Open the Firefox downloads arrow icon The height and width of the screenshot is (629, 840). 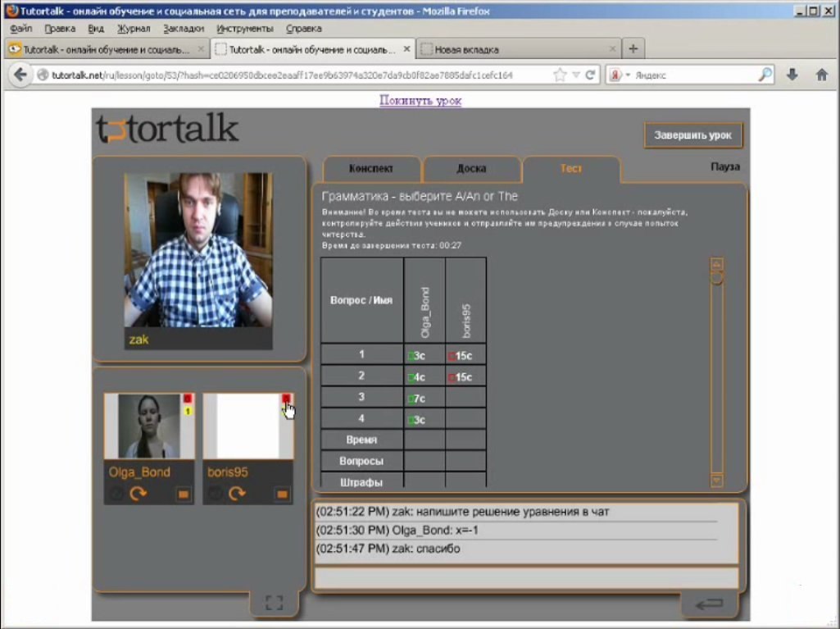792,75
